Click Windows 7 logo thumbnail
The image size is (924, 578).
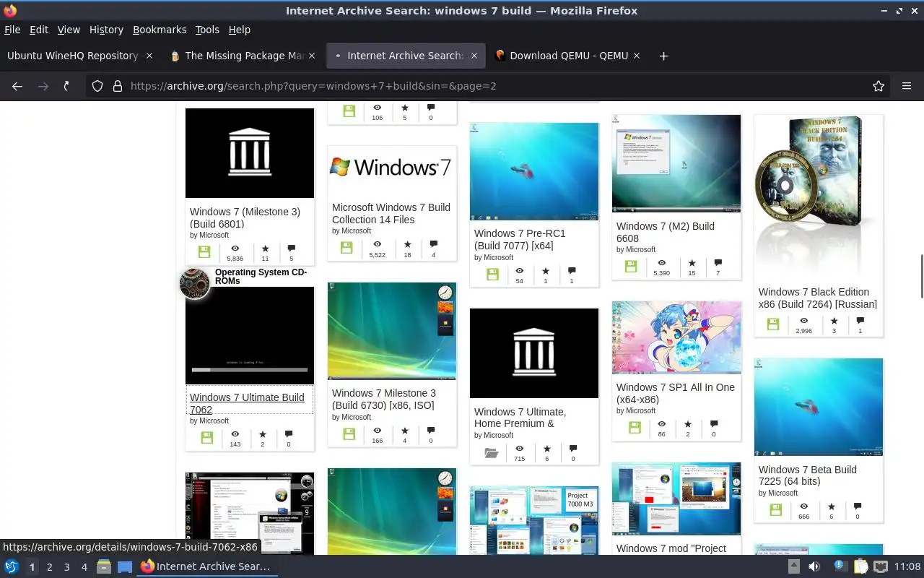392,168
